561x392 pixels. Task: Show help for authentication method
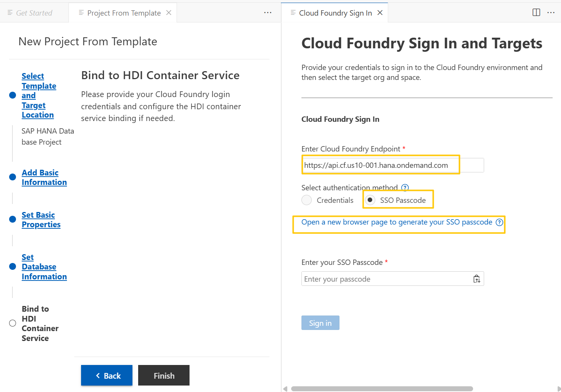[405, 188]
